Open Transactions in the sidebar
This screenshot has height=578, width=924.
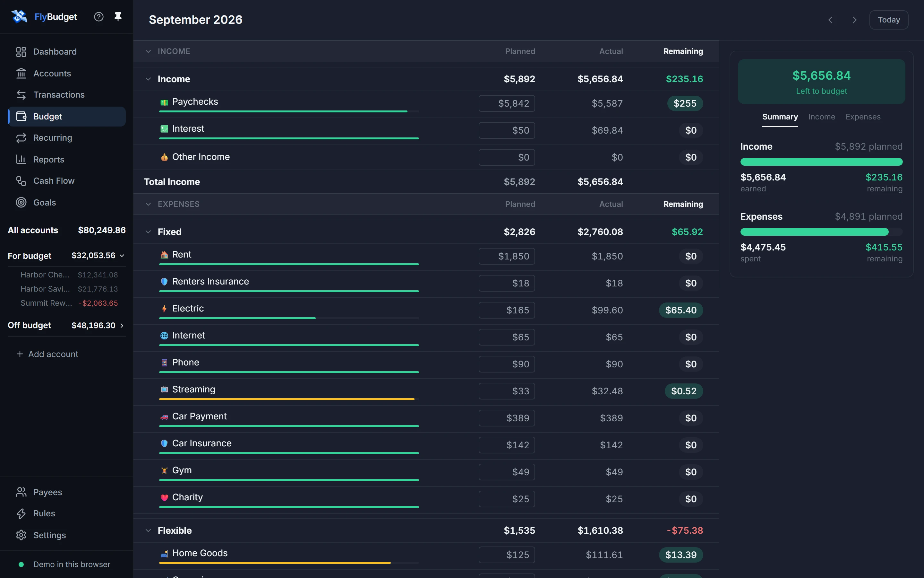point(66,95)
